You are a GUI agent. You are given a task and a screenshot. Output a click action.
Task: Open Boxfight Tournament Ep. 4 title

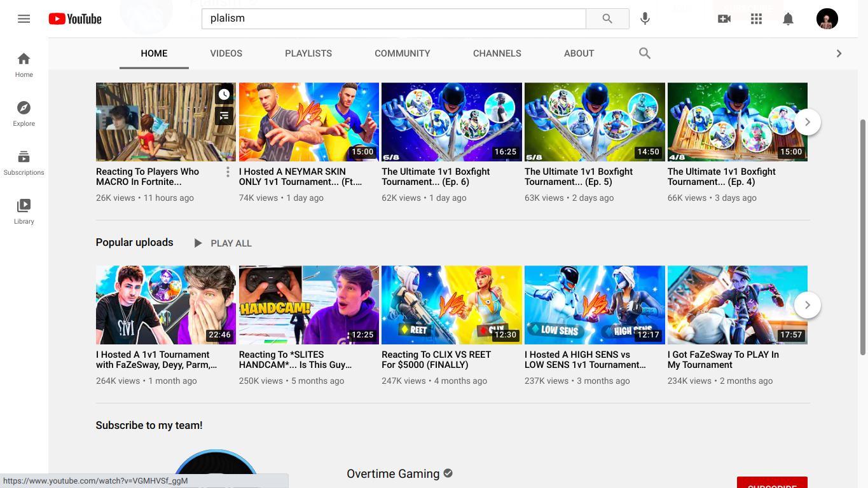722,177
